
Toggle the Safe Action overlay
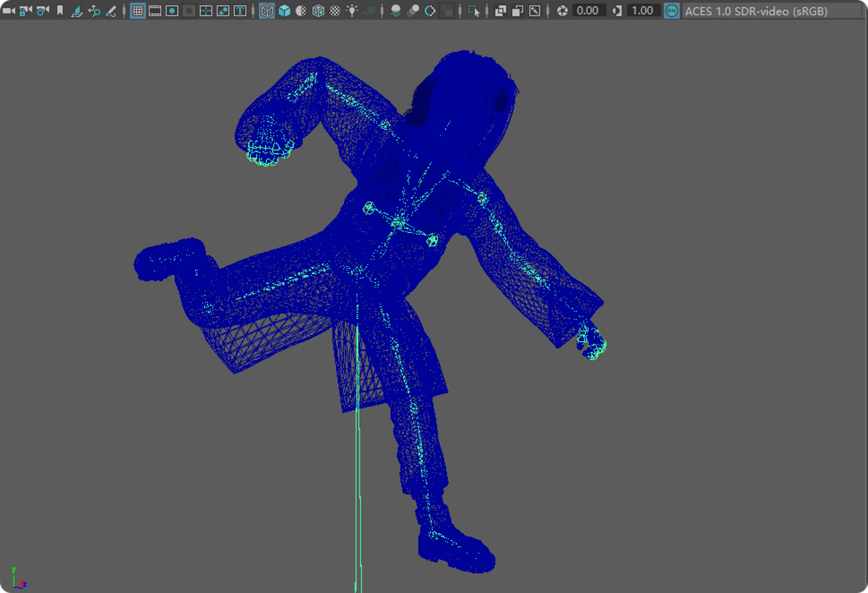coord(223,10)
